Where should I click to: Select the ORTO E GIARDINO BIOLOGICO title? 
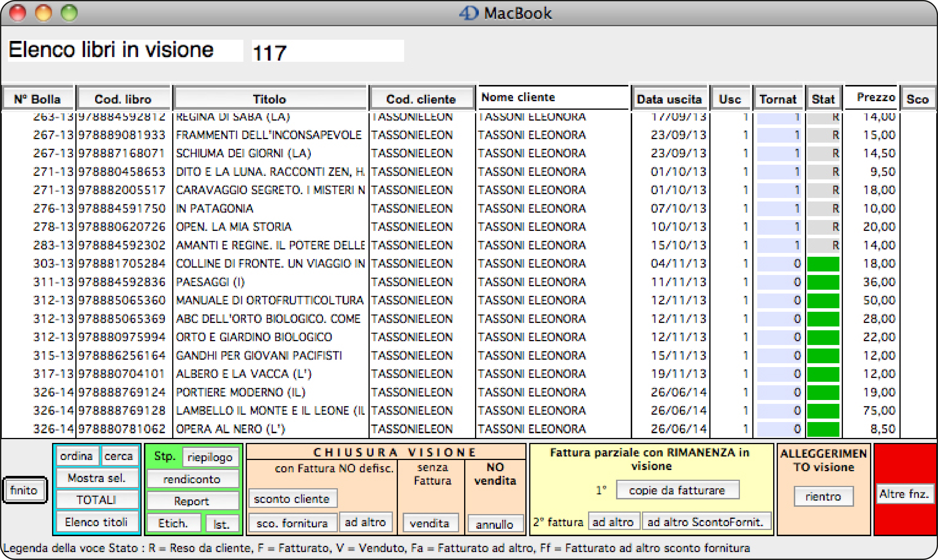point(255,336)
